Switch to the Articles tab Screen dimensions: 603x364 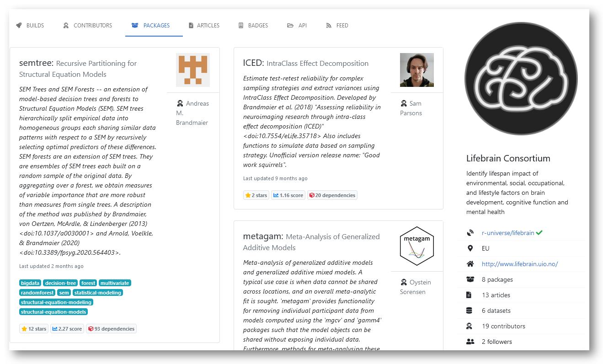203,26
